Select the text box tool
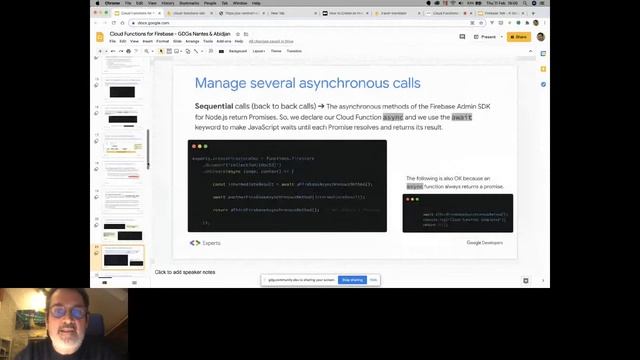Image resolution: width=640 pixels, height=360 pixels. pos(169,51)
